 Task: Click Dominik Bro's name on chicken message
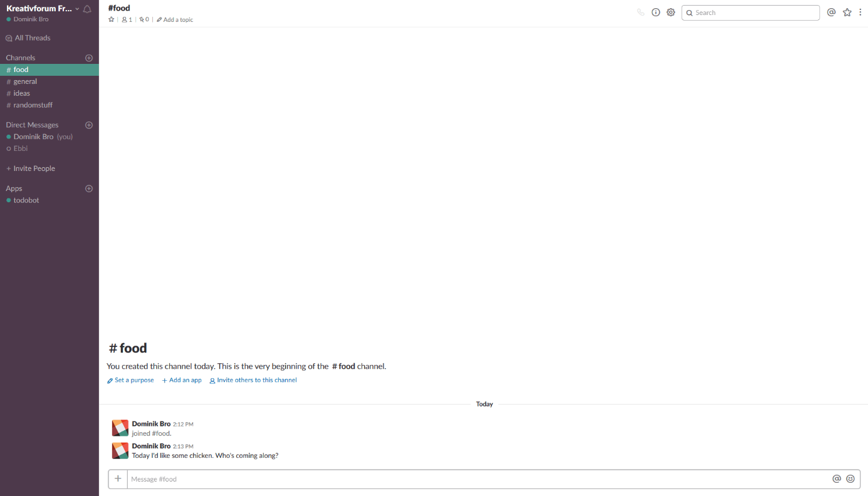click(151, 446)
